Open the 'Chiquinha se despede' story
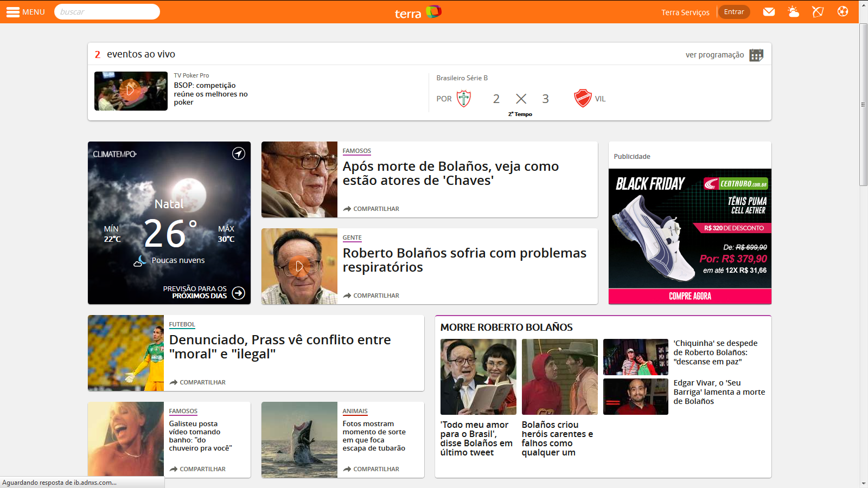Image resolution: width=868 pixels, height=488 pixels. 716,352
